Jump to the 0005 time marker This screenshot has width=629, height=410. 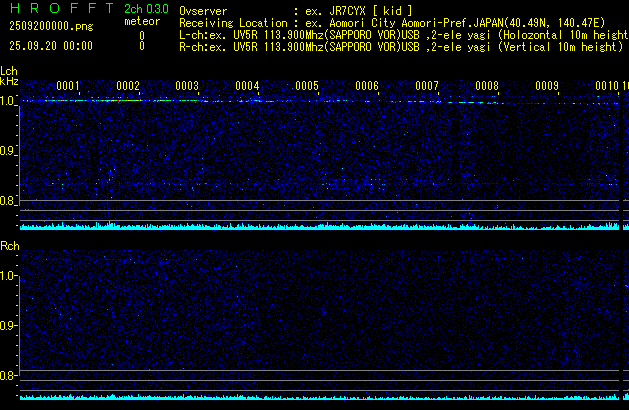tap(307, 86)
